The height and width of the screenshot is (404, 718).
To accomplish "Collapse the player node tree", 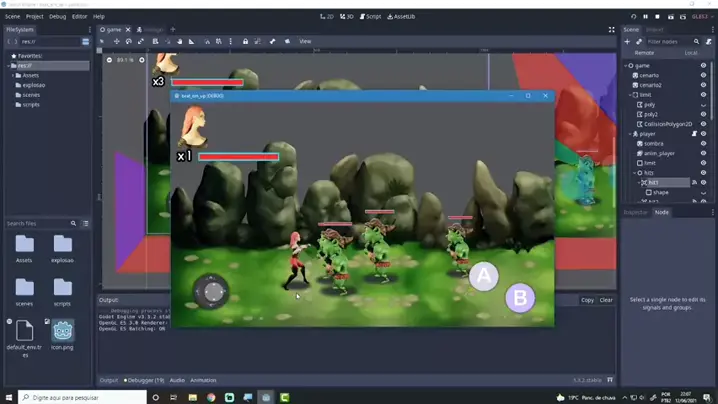I will pos(630,134).
